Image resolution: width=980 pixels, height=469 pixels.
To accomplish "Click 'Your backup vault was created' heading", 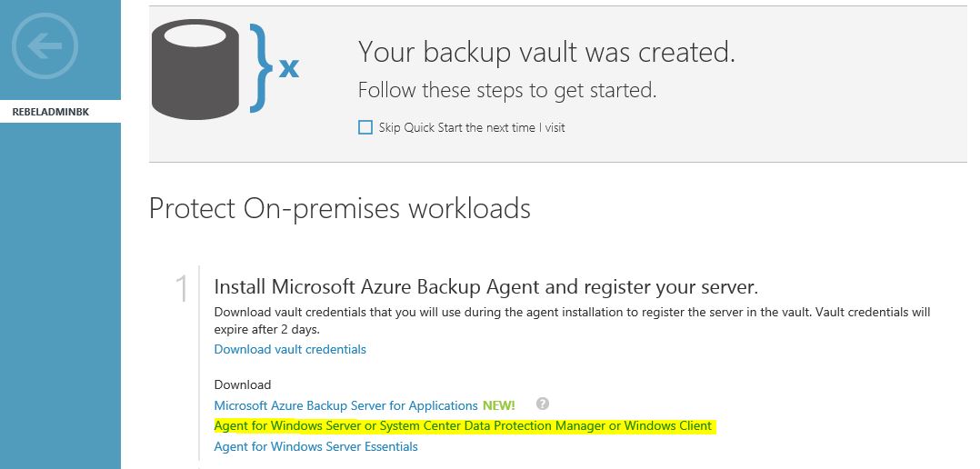I will (x=546, y=52).
